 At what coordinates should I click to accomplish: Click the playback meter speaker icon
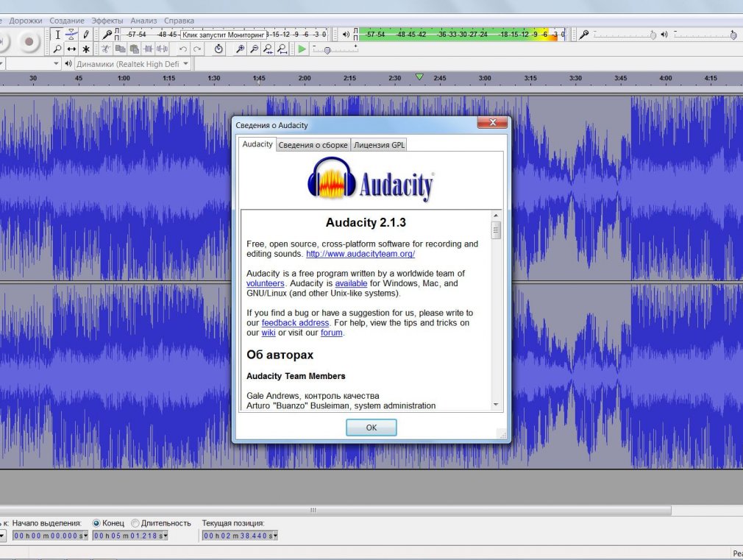coord(346,34)
